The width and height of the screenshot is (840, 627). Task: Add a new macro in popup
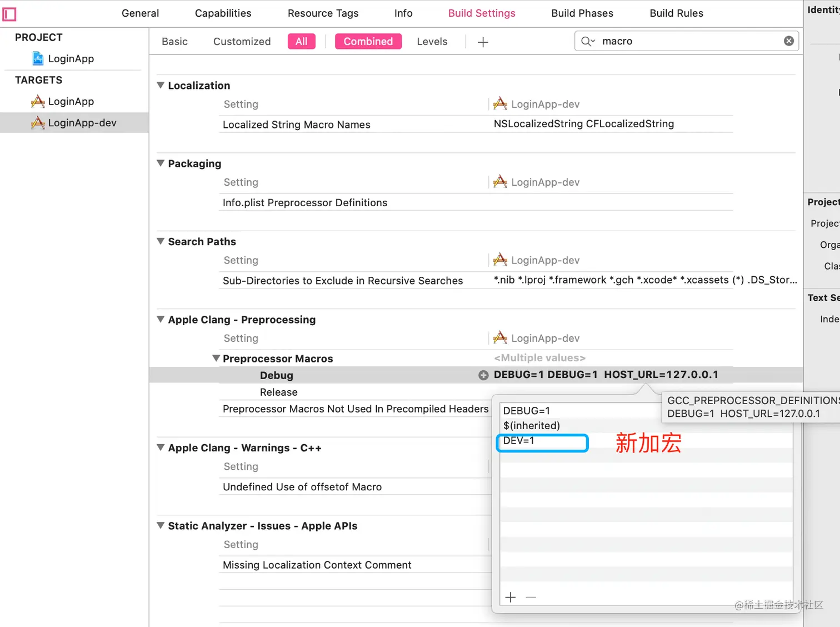click(511, 597)
